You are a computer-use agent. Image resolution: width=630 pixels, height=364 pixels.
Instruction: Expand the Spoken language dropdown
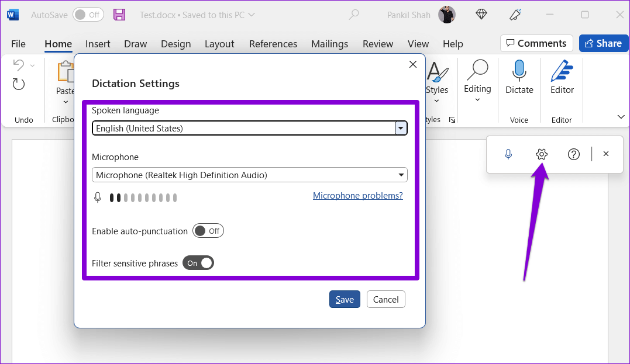pos(401,129)
